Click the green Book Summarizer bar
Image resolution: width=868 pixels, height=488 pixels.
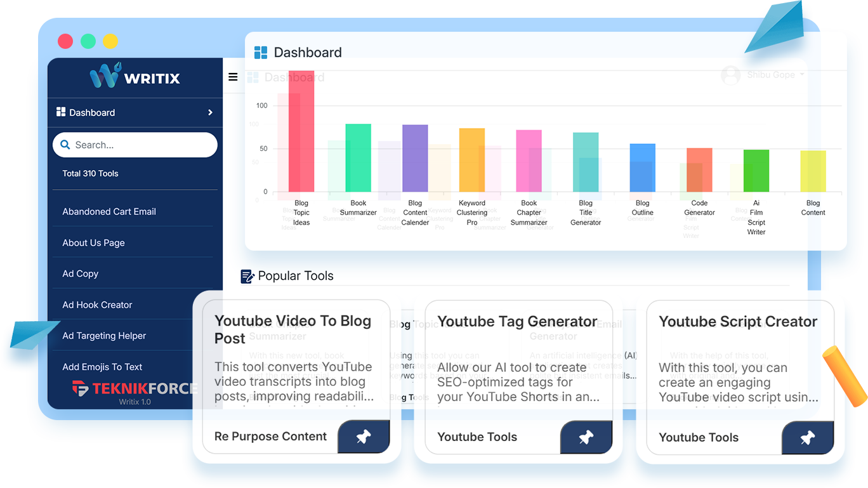click(x=358, y=158)
